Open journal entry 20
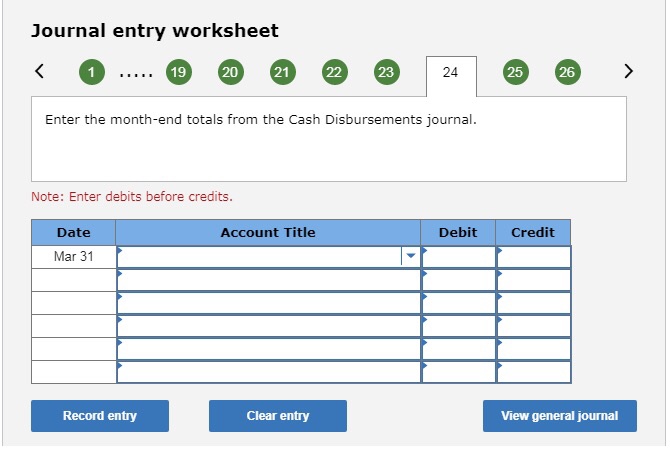The image size is (670, 450). (x=231, y=72)
